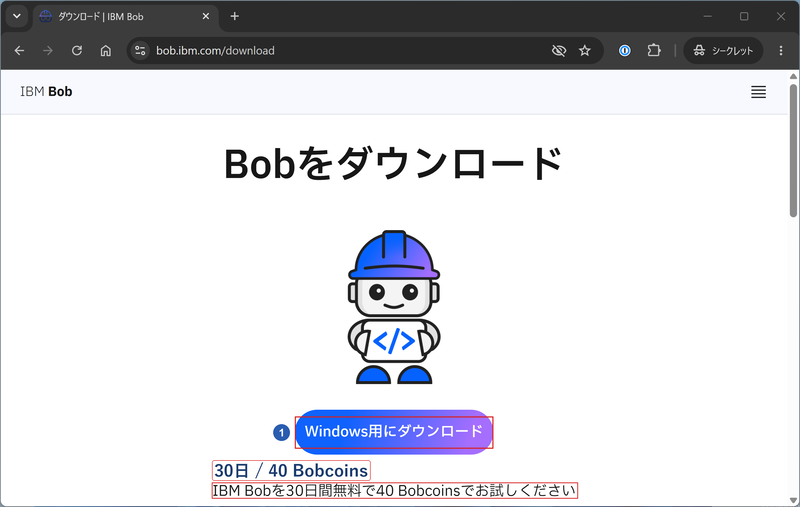This screenshot has height=507, width=800.
Task: Click the browser forward arrow
Action: click(48, 50)
